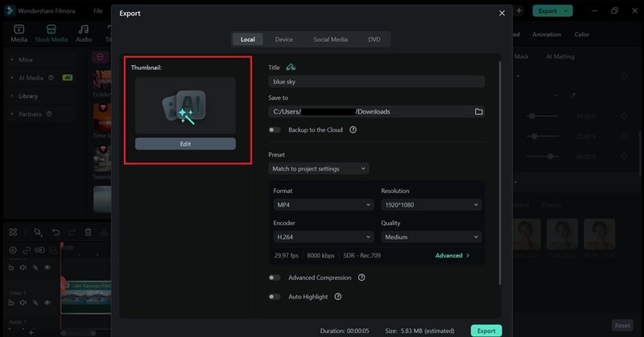Click the Export dialog vertical scrollbar
644x337 pixels.
tap(499, 172)
